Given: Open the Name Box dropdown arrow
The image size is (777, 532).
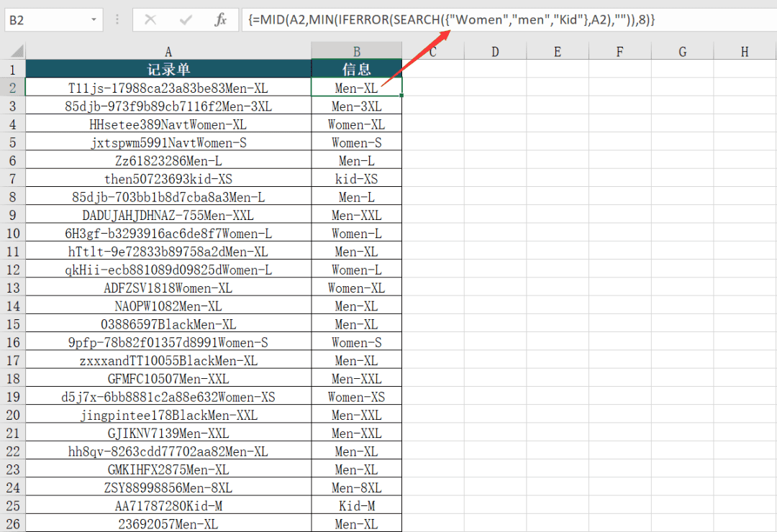Looking at the screenshot, I should (x=94, y=20).
